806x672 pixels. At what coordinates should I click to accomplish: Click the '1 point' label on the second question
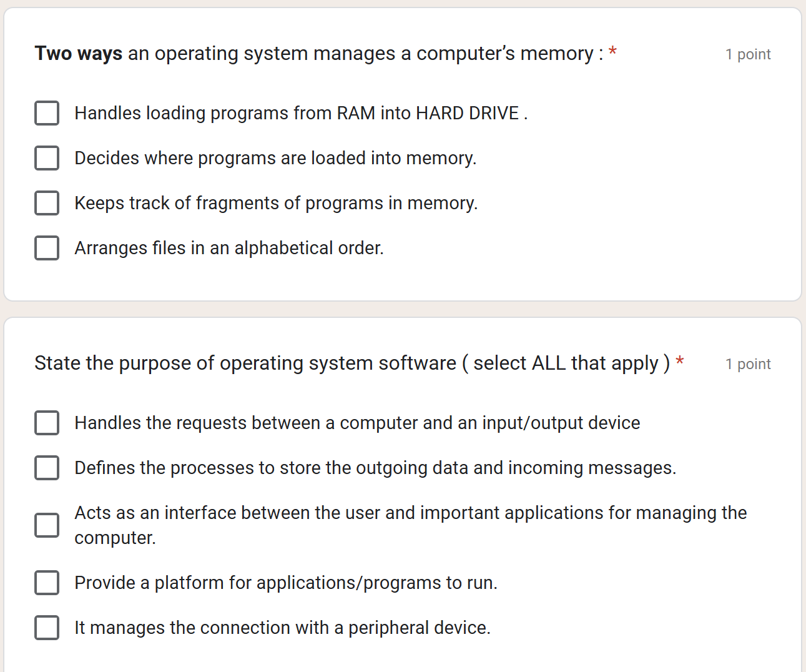[748, 364]
